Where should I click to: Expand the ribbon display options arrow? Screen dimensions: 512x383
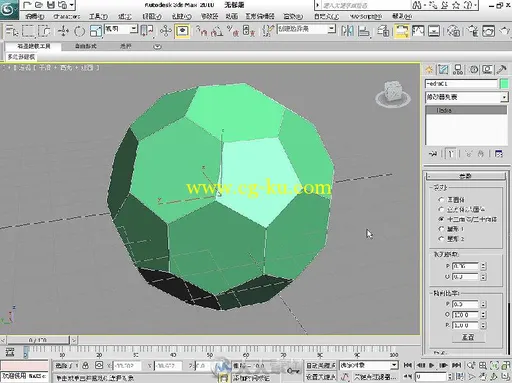click(157, 47)
